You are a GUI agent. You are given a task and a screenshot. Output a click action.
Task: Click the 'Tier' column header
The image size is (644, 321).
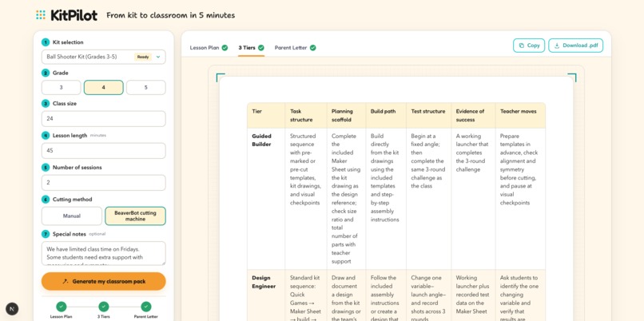266,115
